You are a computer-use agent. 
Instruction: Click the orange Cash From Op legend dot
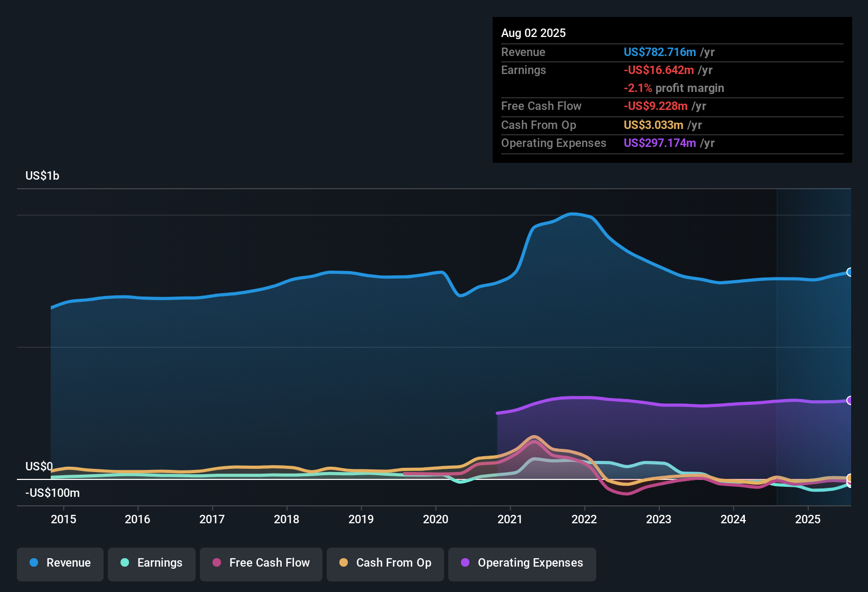(x=343, y=563)
